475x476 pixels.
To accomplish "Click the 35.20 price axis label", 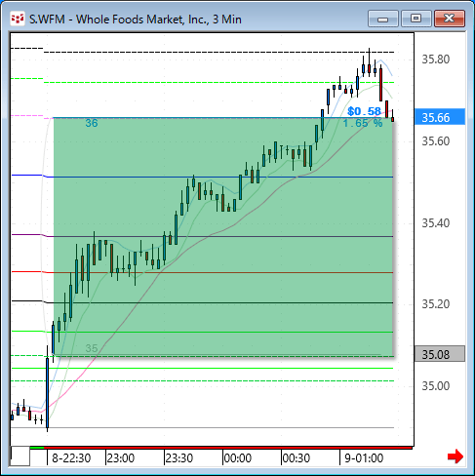I will click(x=436, y=304).
